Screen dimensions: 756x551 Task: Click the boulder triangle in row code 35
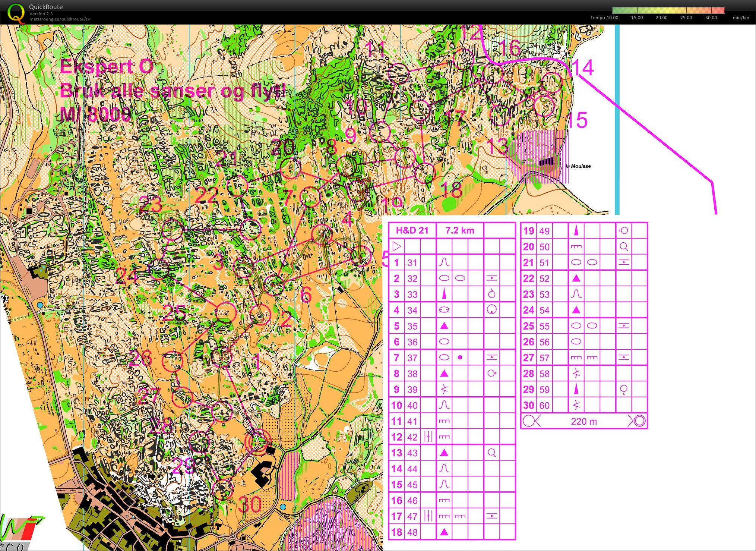(x=444, y=326)
